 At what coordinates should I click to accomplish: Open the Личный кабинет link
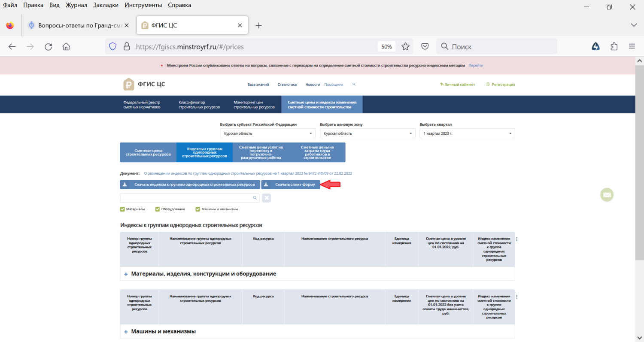pos(458,85)
